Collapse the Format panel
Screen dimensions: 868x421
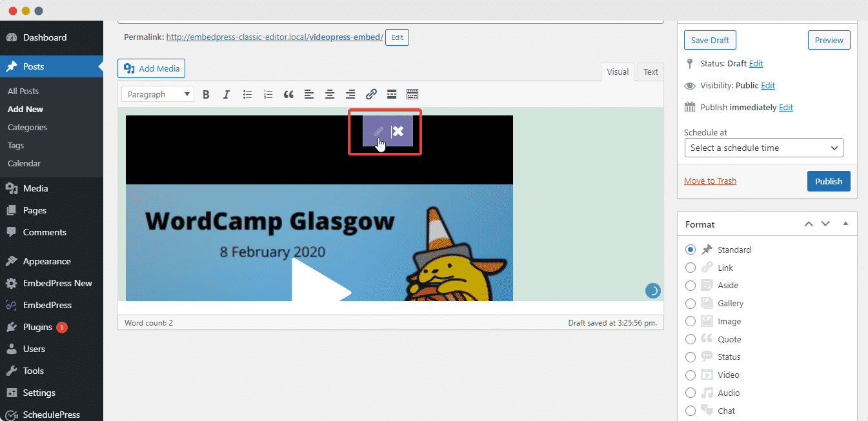[x=845, y=224]
